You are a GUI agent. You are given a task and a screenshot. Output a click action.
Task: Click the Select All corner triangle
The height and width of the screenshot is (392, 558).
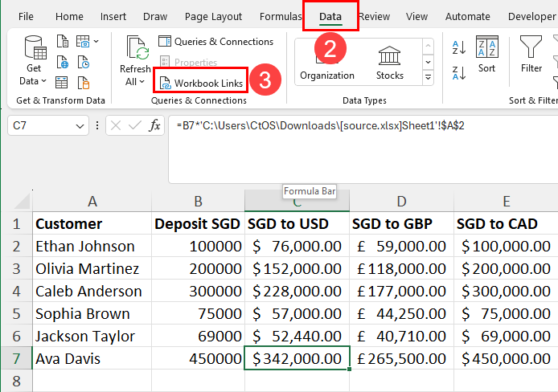point(22,202)
